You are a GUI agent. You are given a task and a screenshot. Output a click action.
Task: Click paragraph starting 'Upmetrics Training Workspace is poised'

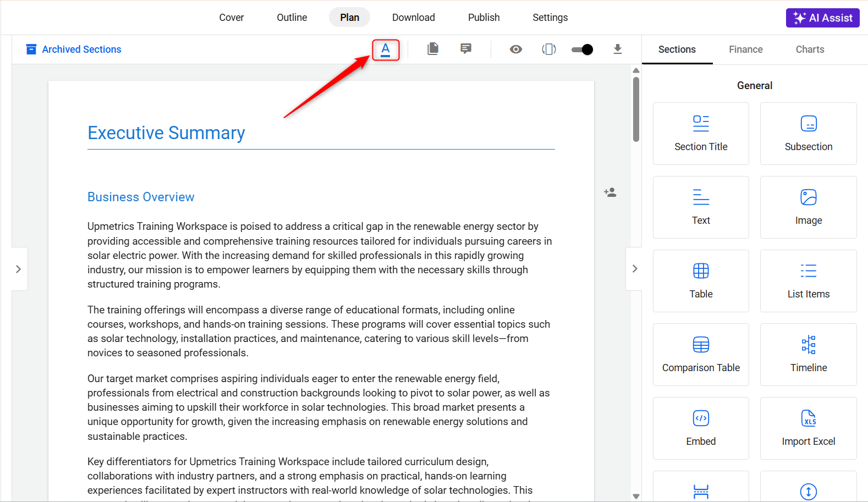click(321, 255)
